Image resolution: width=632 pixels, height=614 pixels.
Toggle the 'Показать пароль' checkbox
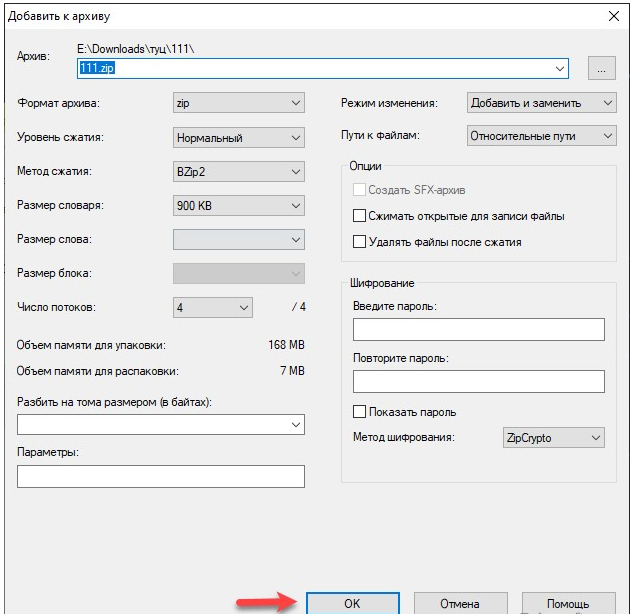[360, 412]
